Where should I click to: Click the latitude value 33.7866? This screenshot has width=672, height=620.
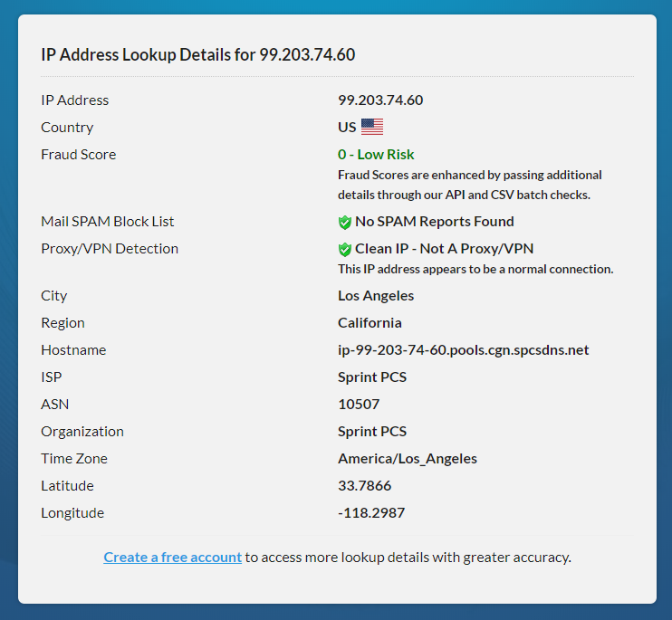[x=365, y=485]
